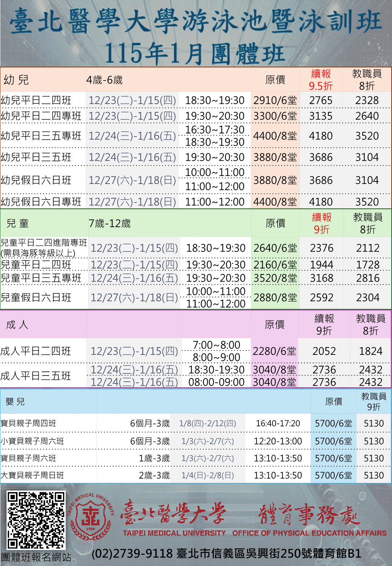Click the 團體班報名網站 label under the QR code

(x=36, y=557)
